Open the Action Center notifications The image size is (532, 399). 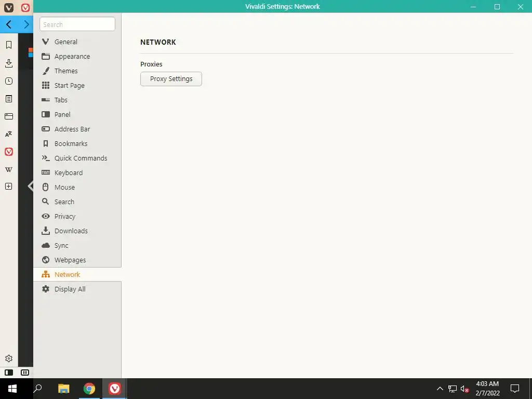pyautogui.click(x=515, y=389)
